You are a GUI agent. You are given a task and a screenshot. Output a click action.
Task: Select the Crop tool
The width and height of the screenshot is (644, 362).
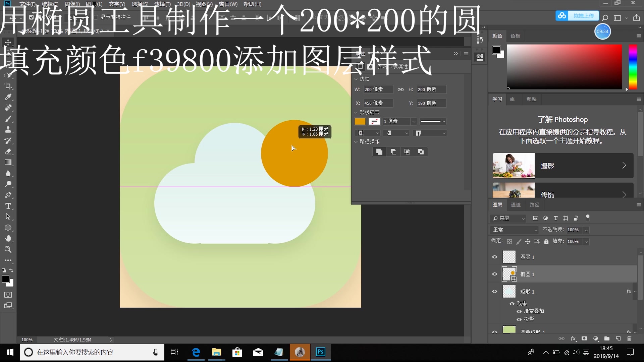(x=8, y=86)
